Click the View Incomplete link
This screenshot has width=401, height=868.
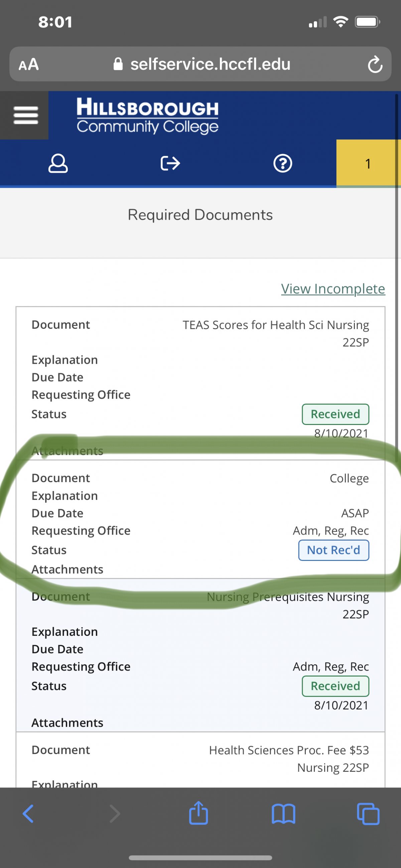click(x=333, y=289)
